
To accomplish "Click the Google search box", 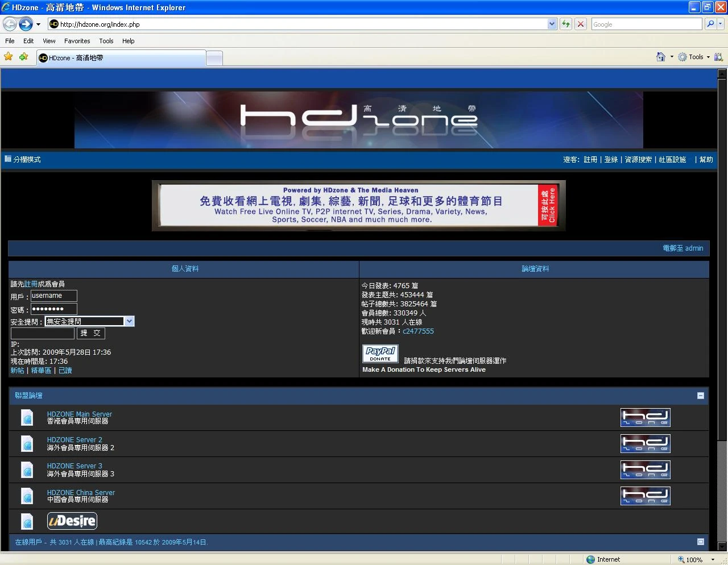I will click(647, 24).
